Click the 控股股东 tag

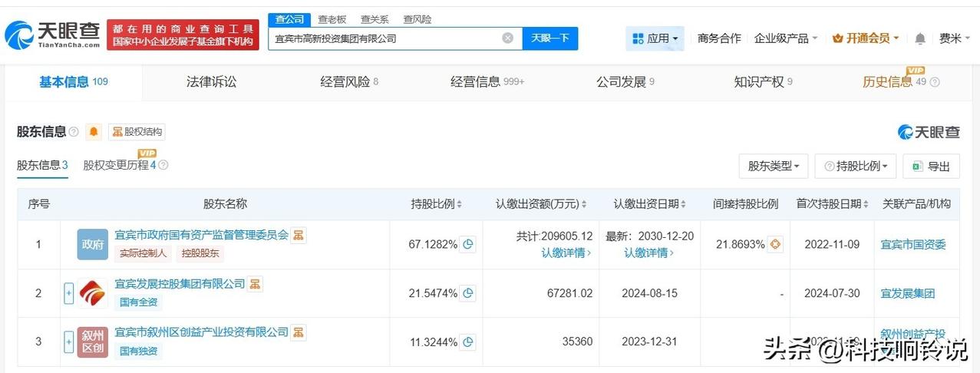pos(200,253)
